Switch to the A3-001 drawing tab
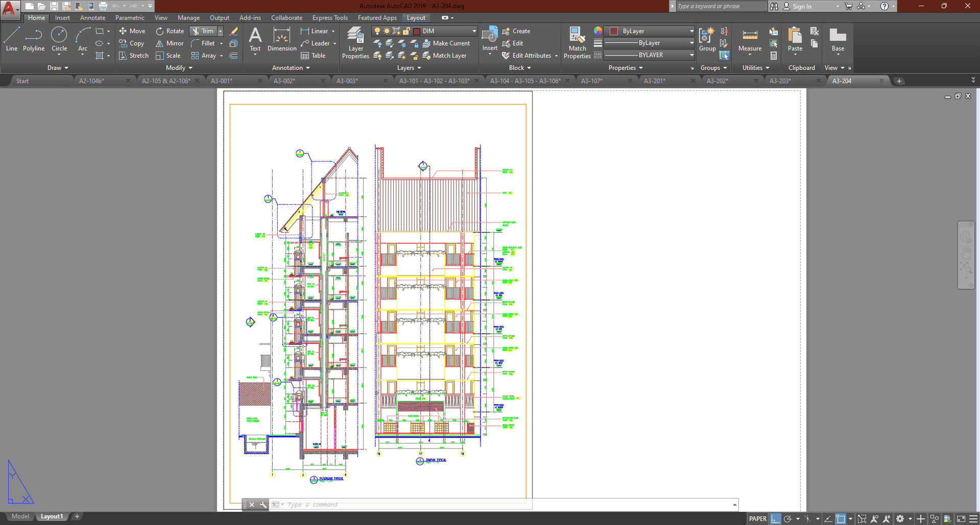The image size is (980, 525). click(222, 81)
